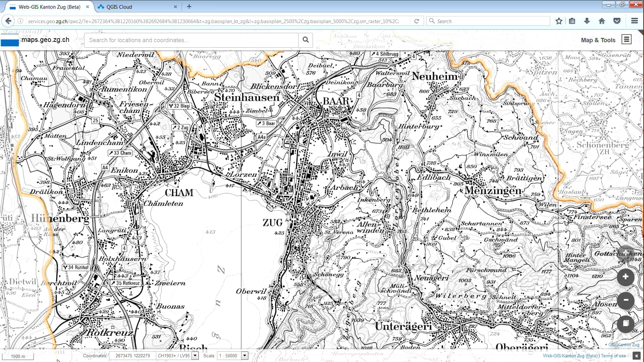Click the Menzingen label on the map
Screen dimensions: 644x362
click(493, 190)
